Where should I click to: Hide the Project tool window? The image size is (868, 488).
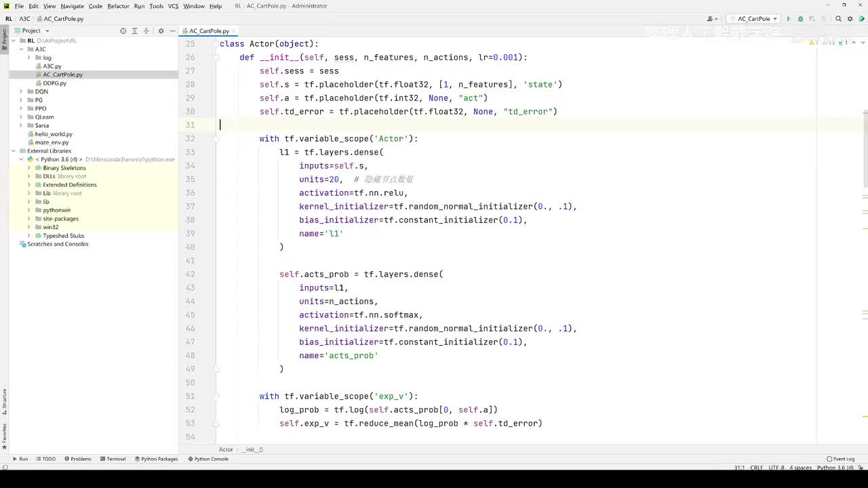coord(172,30)
